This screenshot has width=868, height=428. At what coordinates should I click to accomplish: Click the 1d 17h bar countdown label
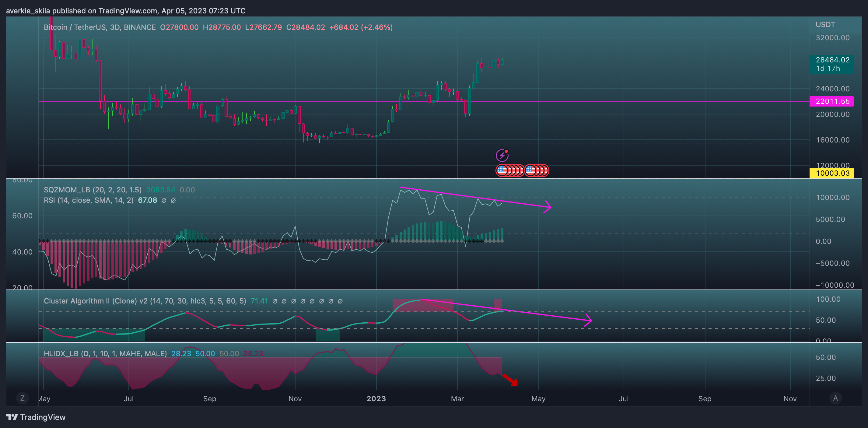(x=828, y=68)
